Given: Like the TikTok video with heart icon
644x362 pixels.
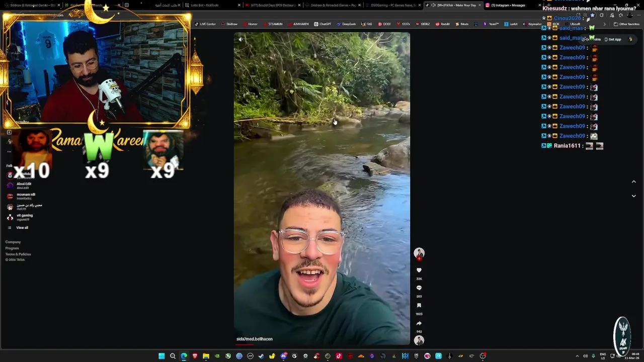Looking at the screenshot, I should coord(419,270).
